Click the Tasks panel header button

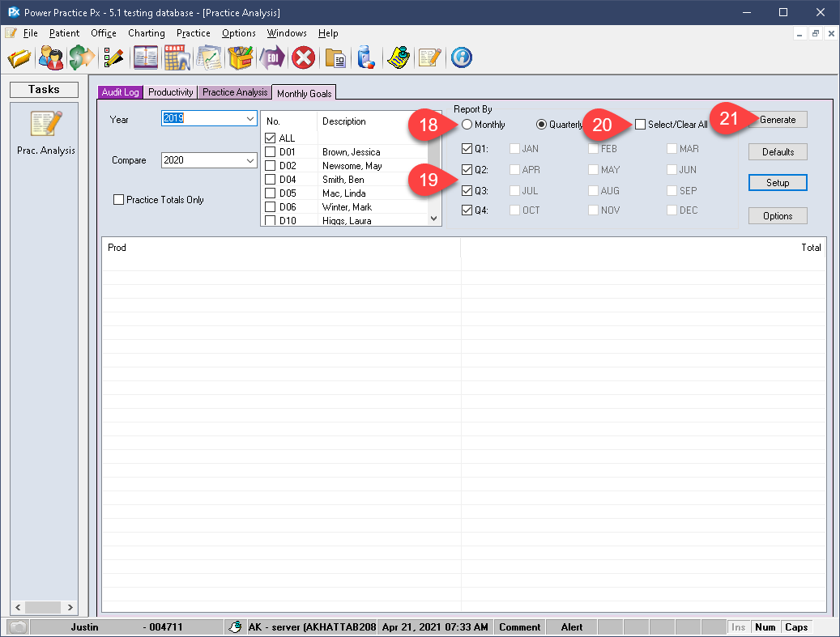pyautogui.click(x=44, y=89)
